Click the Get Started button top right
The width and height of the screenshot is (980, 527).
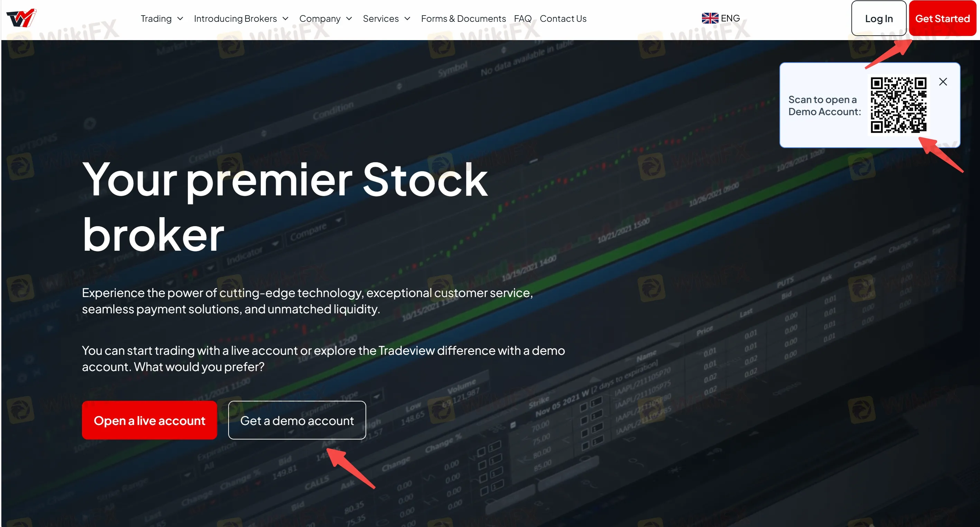pyautogui.click(x=942, y=18)
